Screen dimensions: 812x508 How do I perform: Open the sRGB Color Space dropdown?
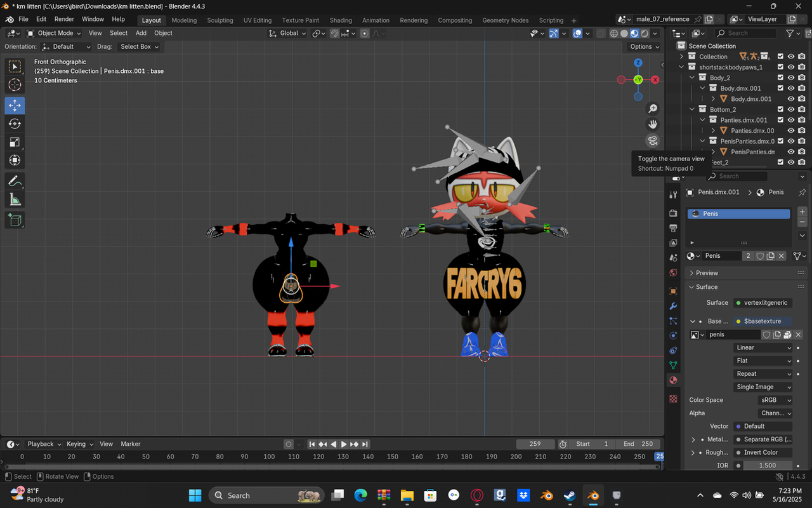[x=776, y=400]
